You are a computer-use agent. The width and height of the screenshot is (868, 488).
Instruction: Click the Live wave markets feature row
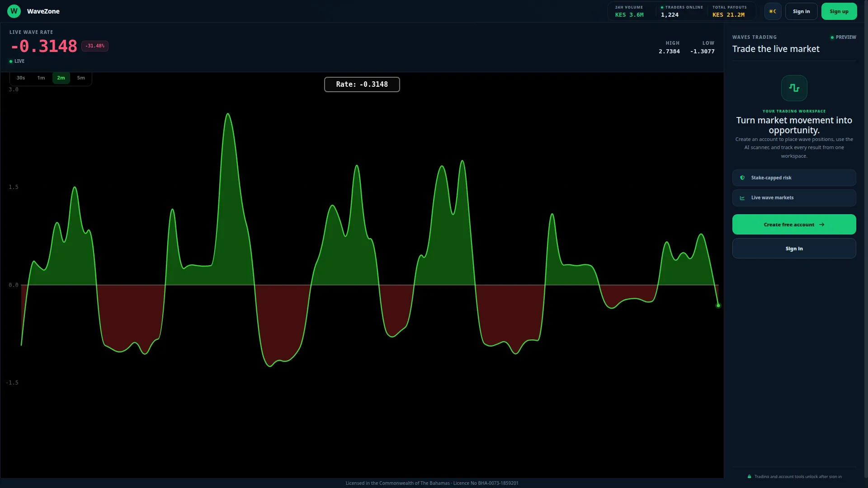pos(794,198)
